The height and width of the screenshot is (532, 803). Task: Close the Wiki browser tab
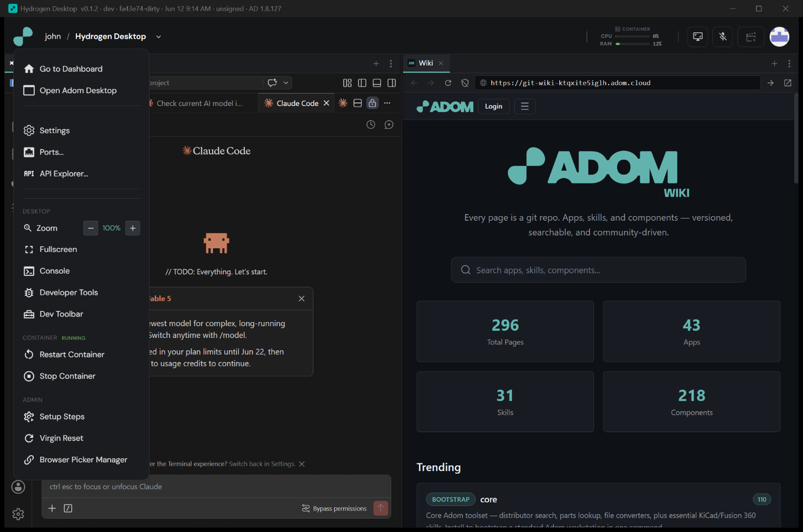(x=441, y=63)
